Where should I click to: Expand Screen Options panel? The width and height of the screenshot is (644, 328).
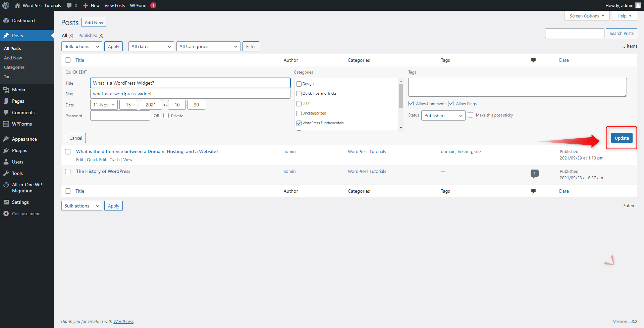587,16
